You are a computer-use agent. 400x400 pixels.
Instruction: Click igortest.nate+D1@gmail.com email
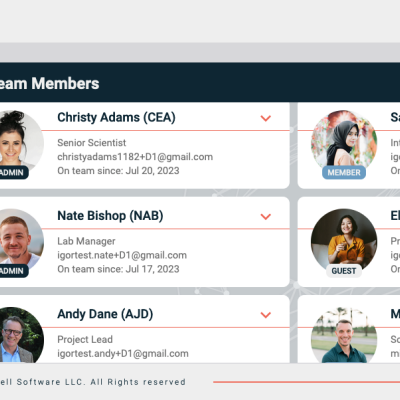point(122,255)
